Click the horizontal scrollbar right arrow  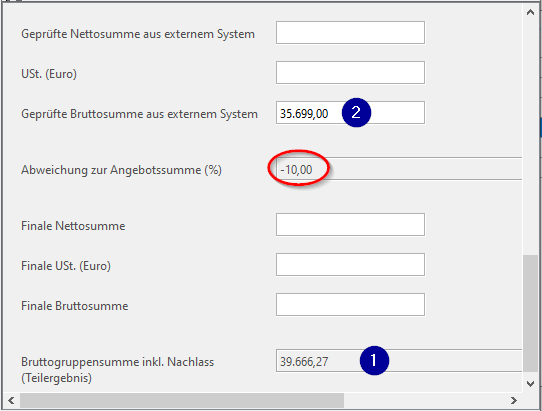pos(514,400)
